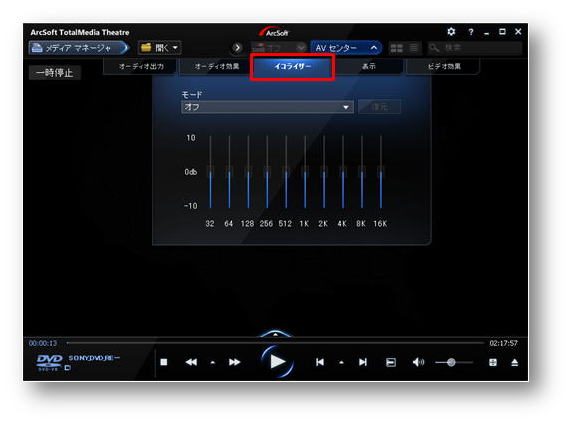Click the DVD logo icon
Screen dimensions: 571x424
[x=49, y=362]
